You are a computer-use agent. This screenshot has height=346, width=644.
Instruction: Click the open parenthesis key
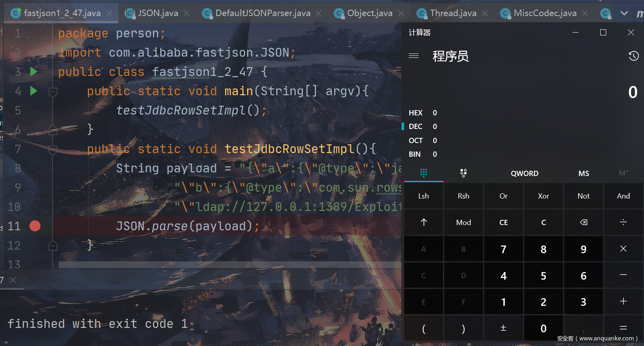coord(424,328)
